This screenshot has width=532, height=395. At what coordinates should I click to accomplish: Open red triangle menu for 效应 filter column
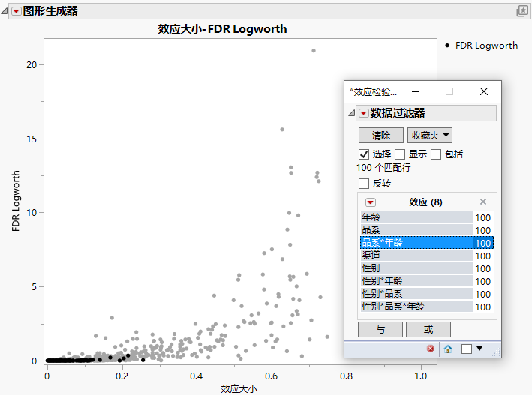point(370,202)
